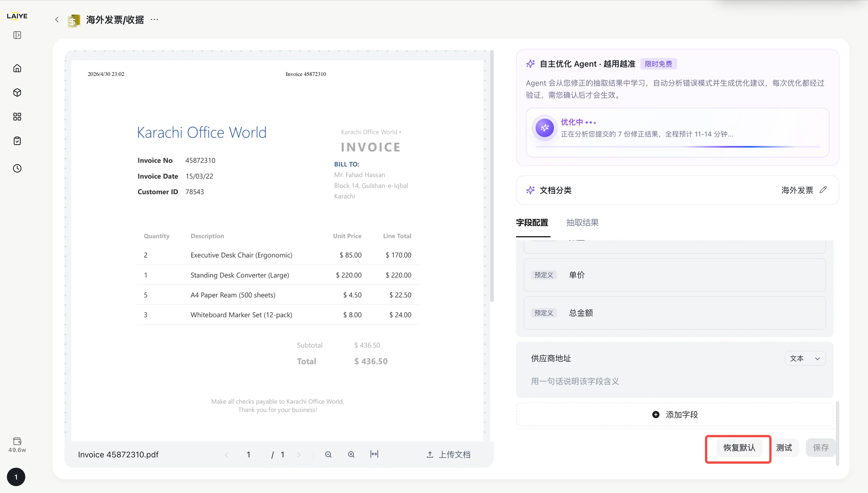Click the 保存 button
Image resolution: width=868 pixels, height=493 pixels.
tap(821, 448)
